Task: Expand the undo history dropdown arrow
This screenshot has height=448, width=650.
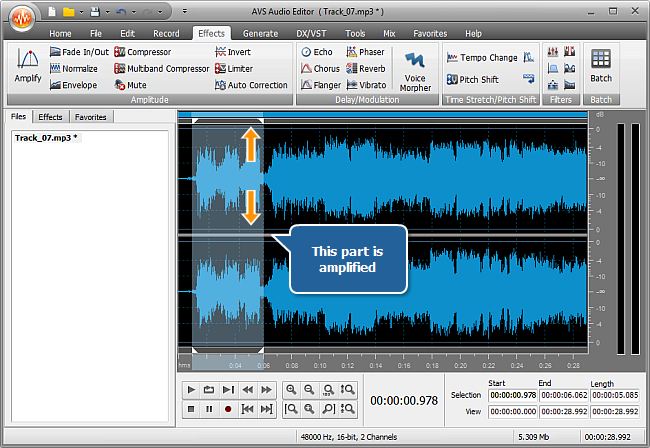Action: click(133, 12)
